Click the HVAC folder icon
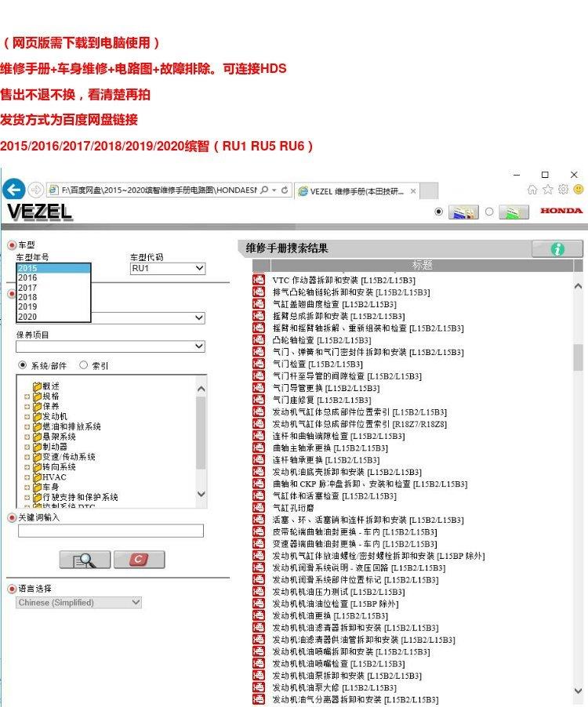The height and width of the screenshot is (707, 588). [38, 477]
